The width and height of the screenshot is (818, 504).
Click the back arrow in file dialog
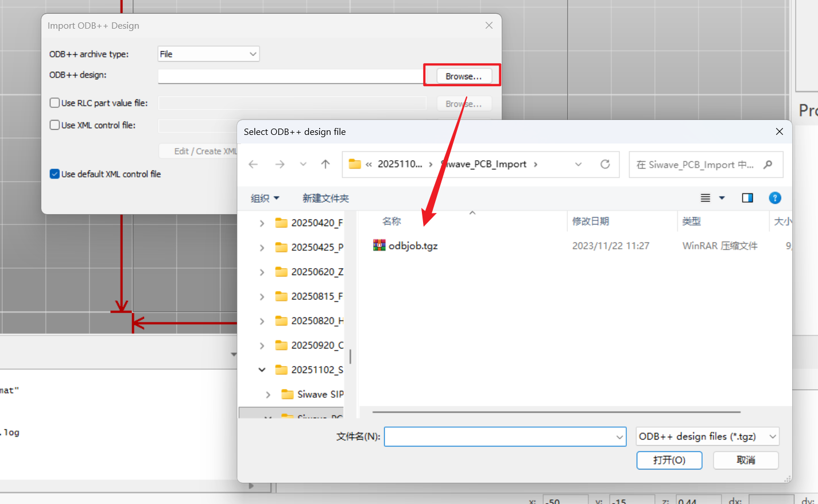click(253, 164)
